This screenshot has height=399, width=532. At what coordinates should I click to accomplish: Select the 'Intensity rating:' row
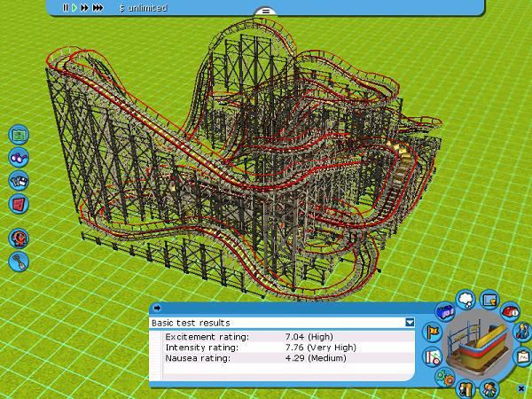(288, 348)
